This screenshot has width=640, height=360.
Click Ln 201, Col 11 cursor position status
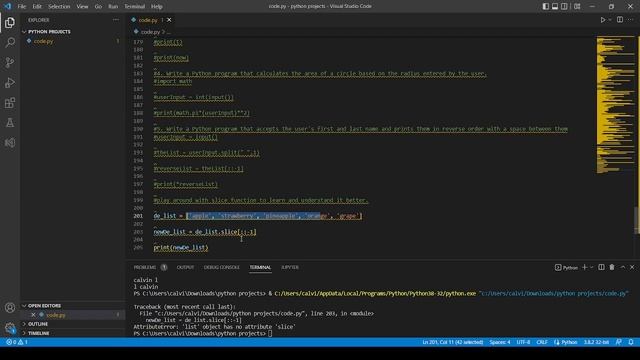(453, 342)
